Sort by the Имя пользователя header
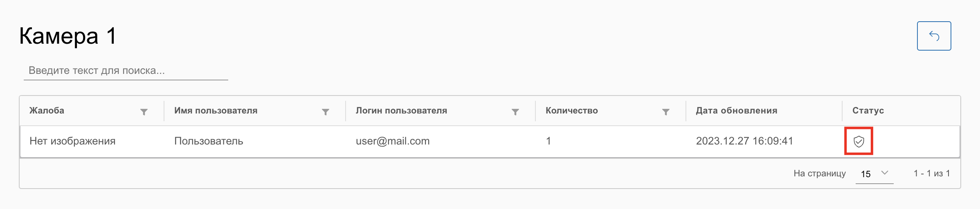 coord(216,111)
